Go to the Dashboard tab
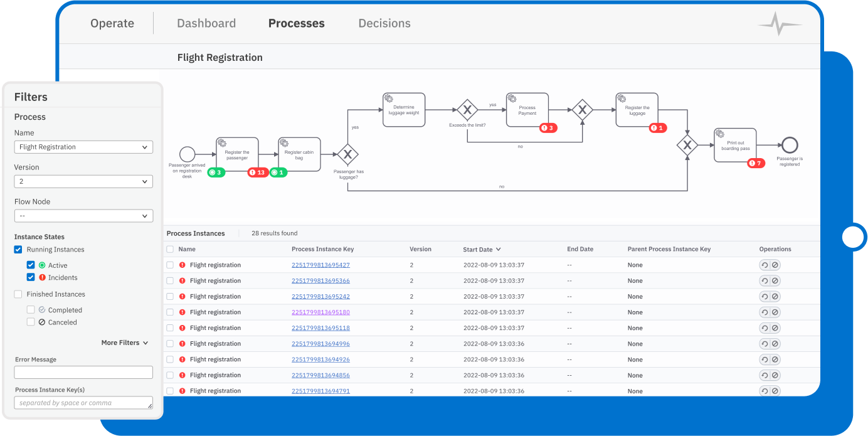868x436 pixels. [x=206, y=23]
